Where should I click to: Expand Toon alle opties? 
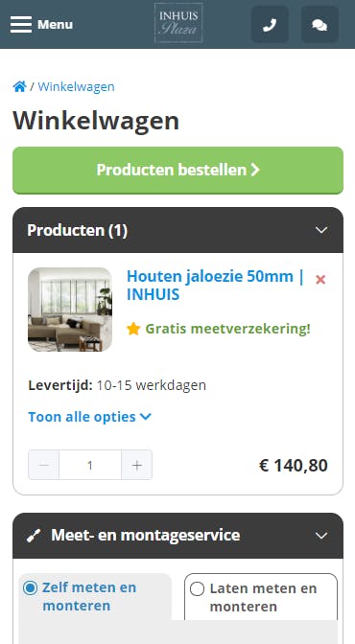pos(89,417)
